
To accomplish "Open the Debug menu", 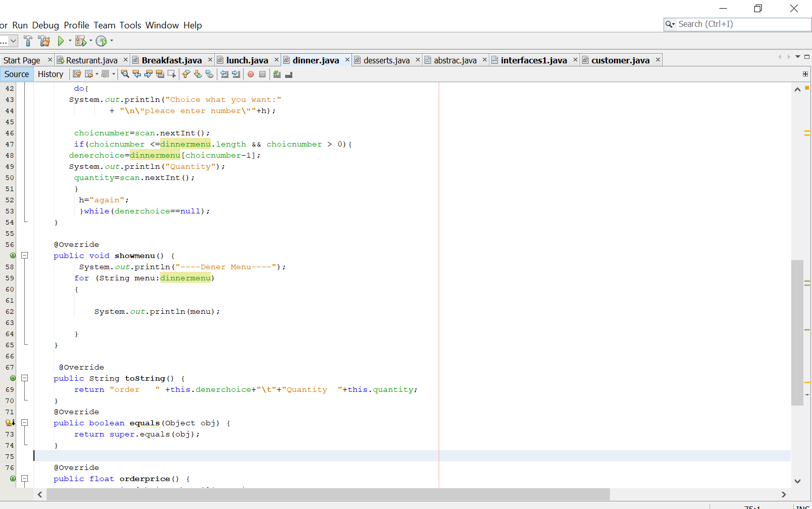I will coord(46,25).
